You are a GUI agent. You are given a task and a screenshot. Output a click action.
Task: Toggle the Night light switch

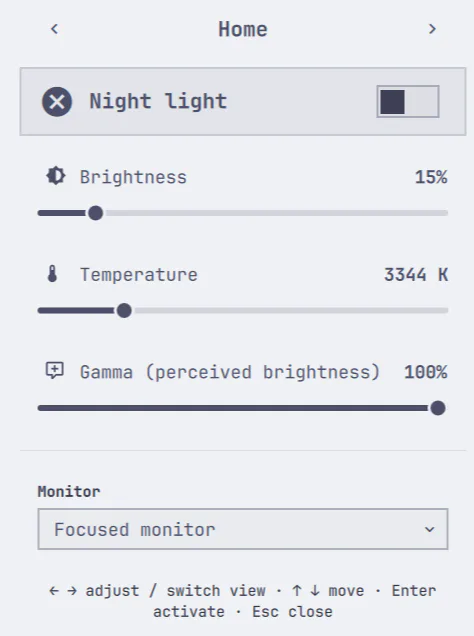click(408, 101)
